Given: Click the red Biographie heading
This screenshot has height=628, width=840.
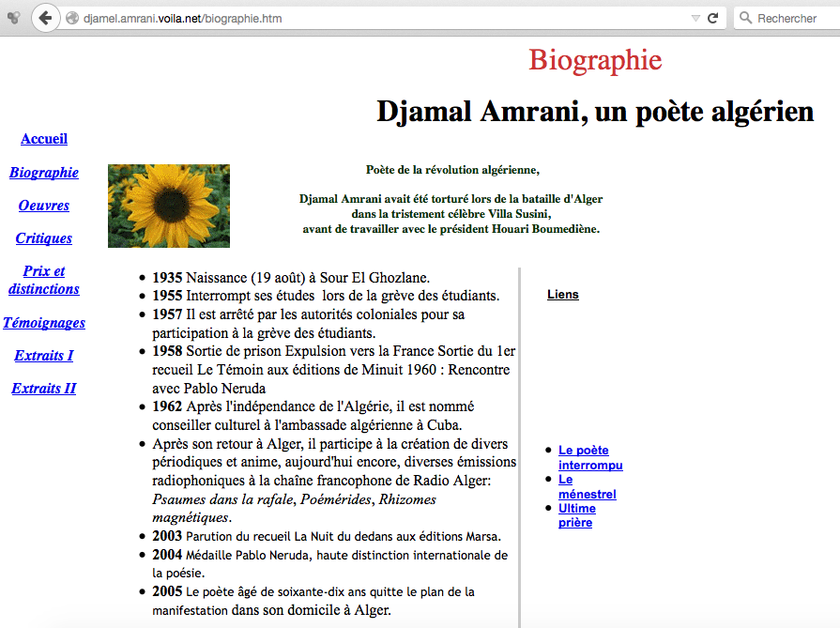Looking at the screenshot, I should click(x=595, y=60).
